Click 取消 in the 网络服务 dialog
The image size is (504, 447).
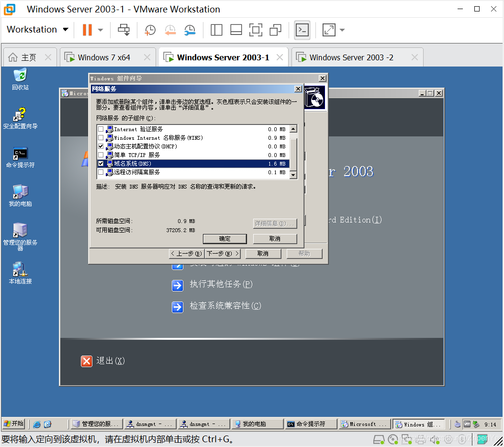275,239
